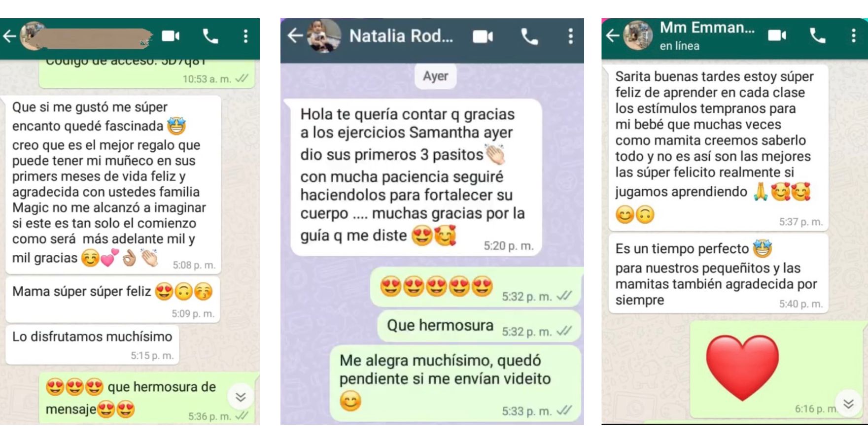This screenshot has width=868, height=443.
Task: Open Natalia Rod... contact name header
Action: click(401, 36)
